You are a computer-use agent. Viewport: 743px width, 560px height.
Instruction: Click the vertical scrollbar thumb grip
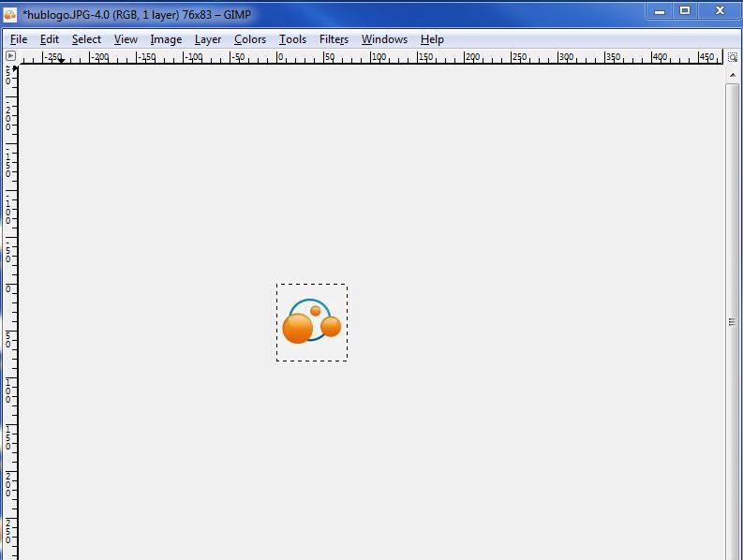click(x=733, y=322)
